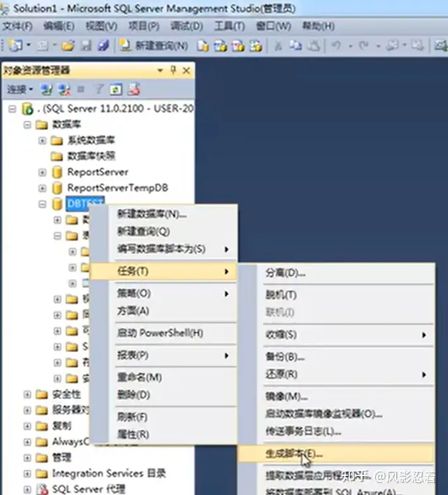Screen dimensions: 448x495
Task: Click the Paste toolbar icon
Action: [x=314, y=46]
